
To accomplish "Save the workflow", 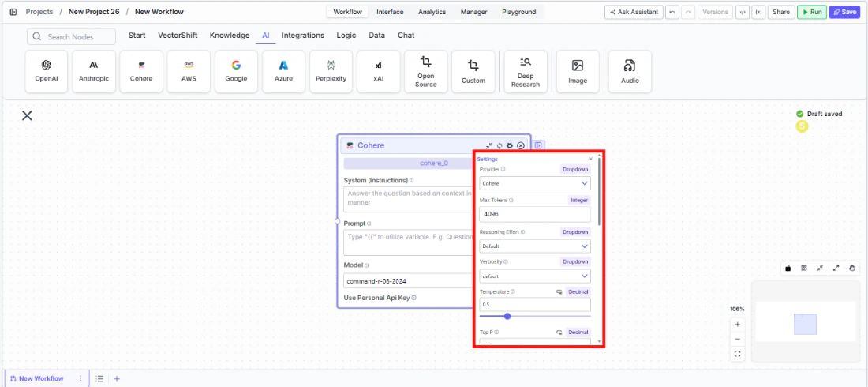I will click(x=845, y=12).
